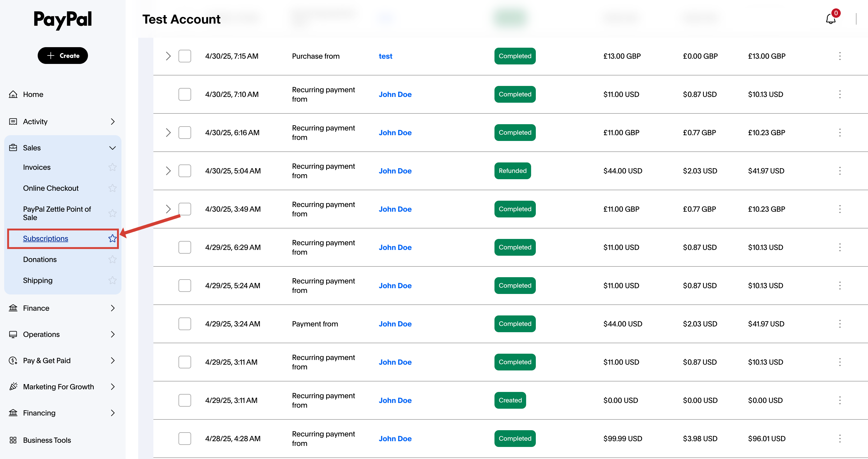Open the Home section from sidebar
The width and height of the screenshot is (868, 459).
click(33, 94)
